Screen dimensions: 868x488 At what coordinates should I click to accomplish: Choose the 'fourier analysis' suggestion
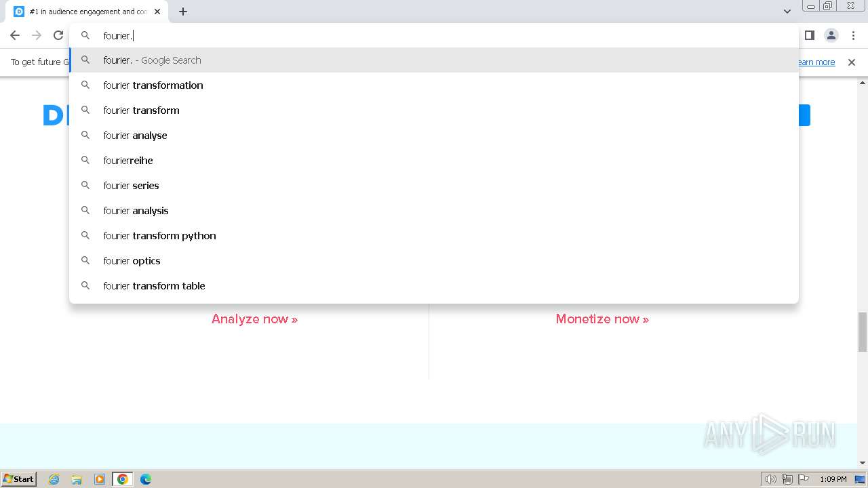[434, 211]
